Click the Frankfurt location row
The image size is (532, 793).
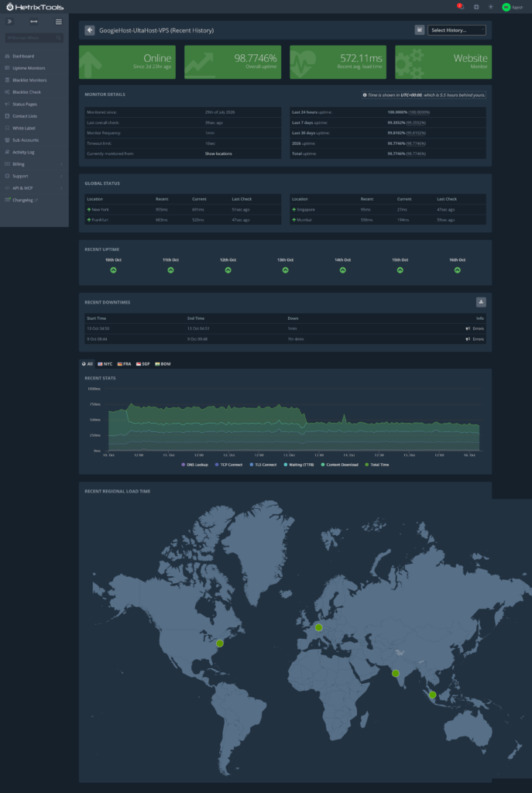183,220
